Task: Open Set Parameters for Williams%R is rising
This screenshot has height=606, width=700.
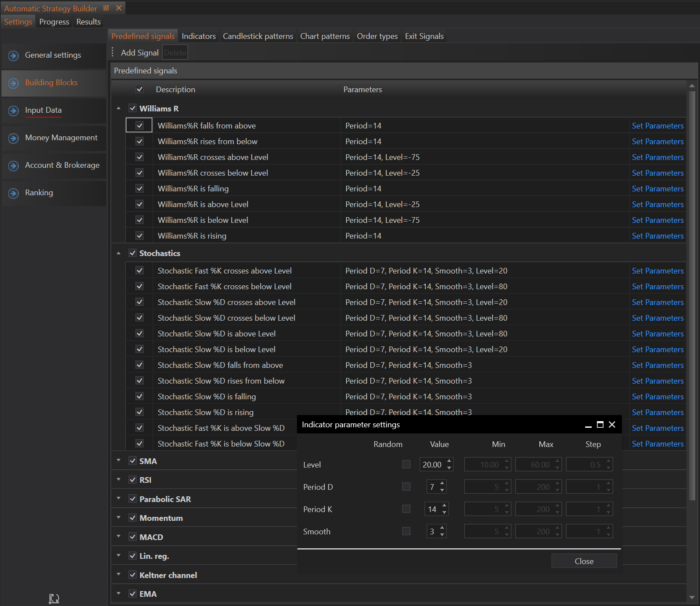Action: 657,236
